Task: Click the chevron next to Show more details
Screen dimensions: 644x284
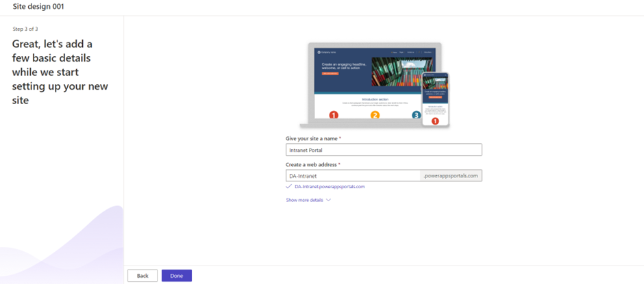Action: click(328, 201)
